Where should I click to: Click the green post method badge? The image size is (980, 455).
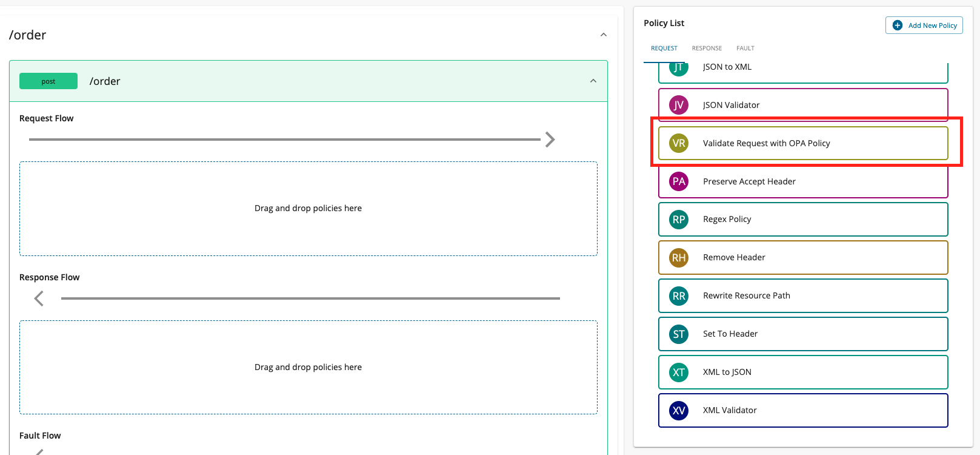(48, 81)
